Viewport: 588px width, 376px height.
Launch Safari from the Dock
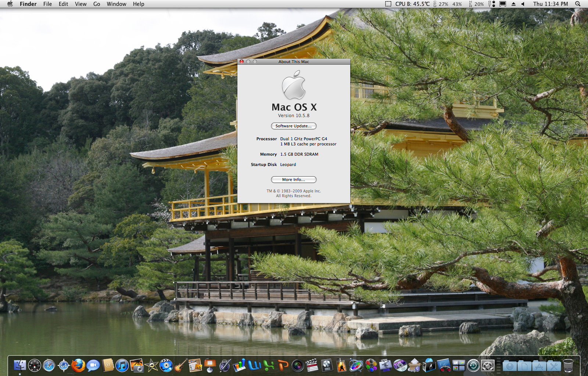[49, 366]
